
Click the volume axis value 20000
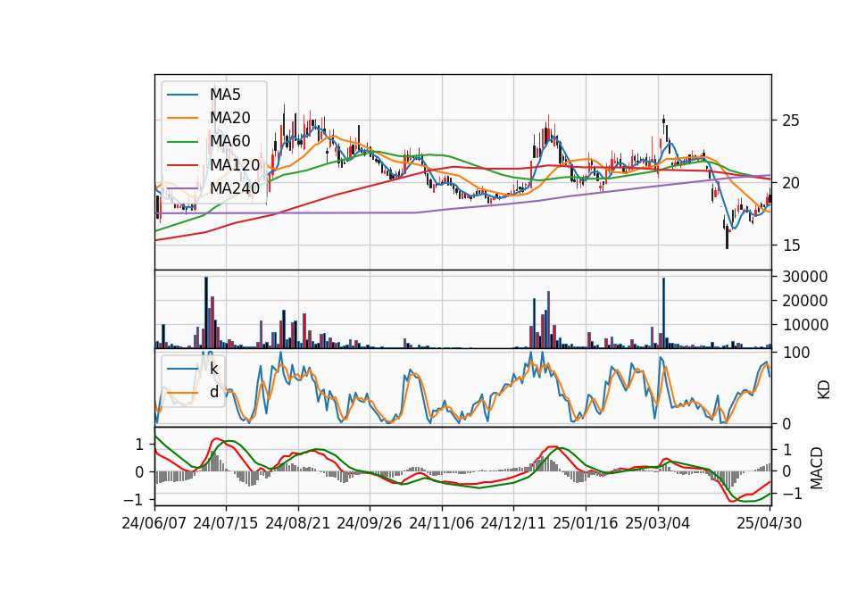(805, 301)
